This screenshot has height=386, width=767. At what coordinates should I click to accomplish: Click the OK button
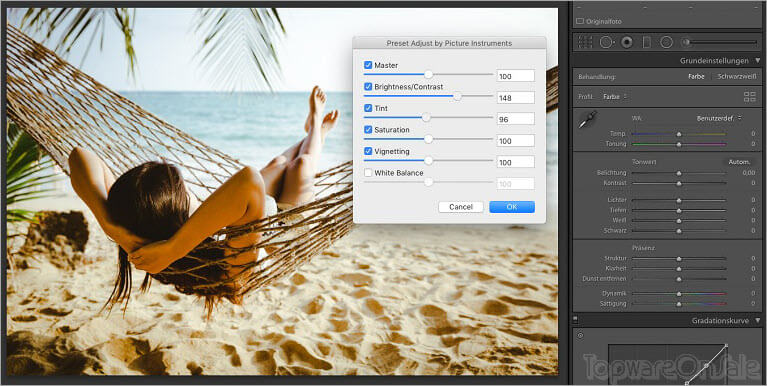coord(512,207)
